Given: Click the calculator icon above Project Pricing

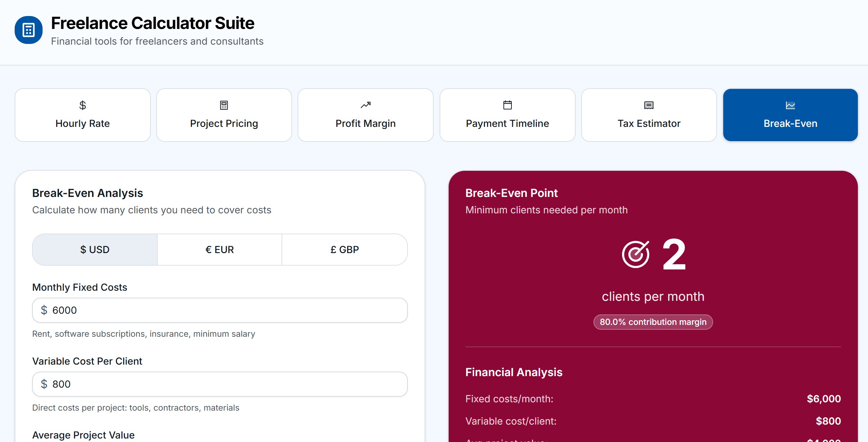Looking at the screenshot, I should click(x=224, y=105).
